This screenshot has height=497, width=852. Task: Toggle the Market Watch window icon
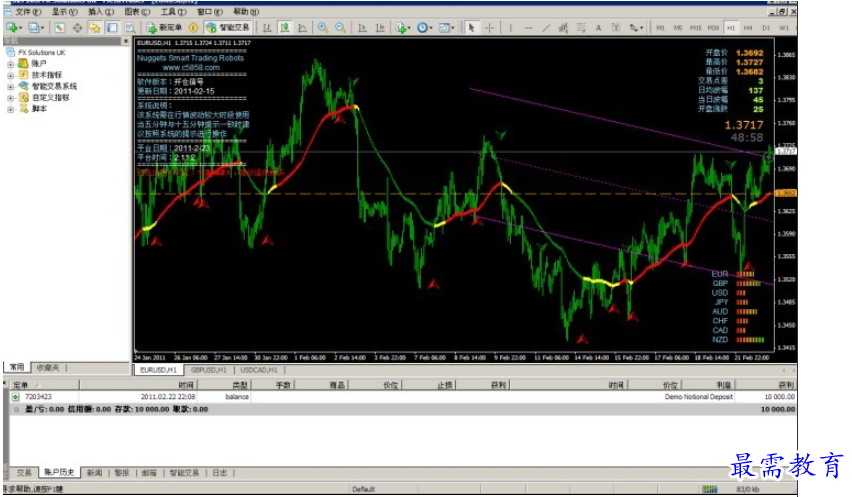(60, 27)
